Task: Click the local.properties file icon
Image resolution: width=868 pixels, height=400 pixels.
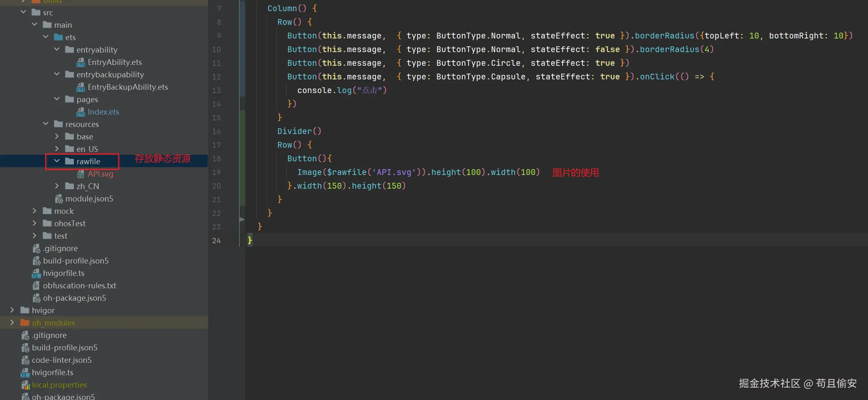Action: coord(25,385)
